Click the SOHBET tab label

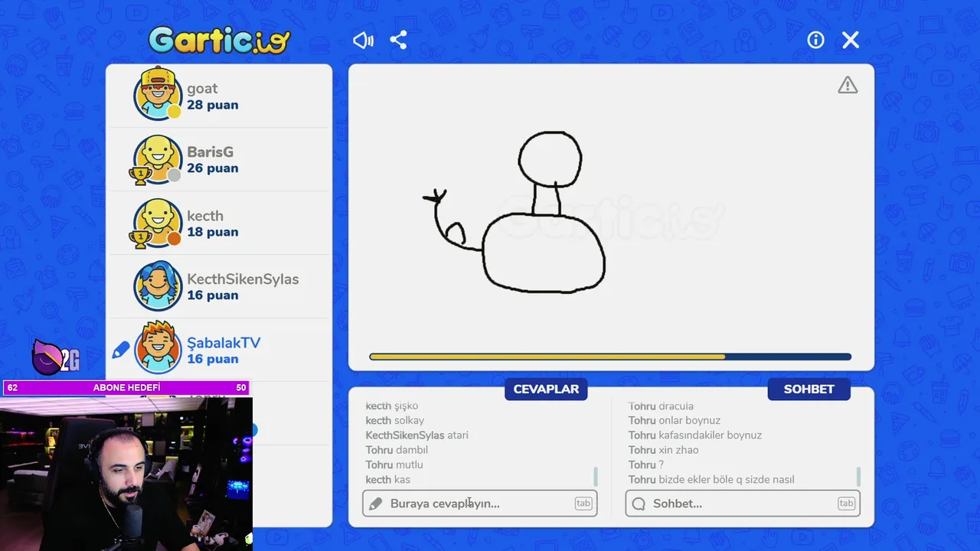pyautogui.click(x=808, y=389)
